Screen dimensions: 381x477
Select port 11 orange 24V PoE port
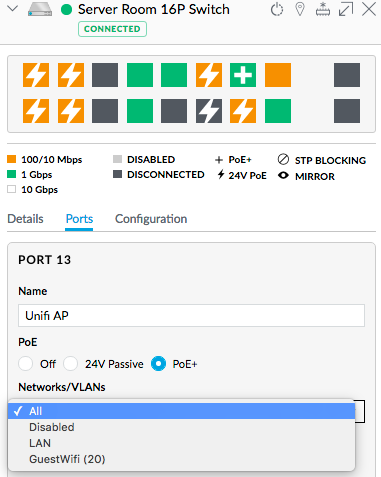pyautogui.click(x=209, y=75)
